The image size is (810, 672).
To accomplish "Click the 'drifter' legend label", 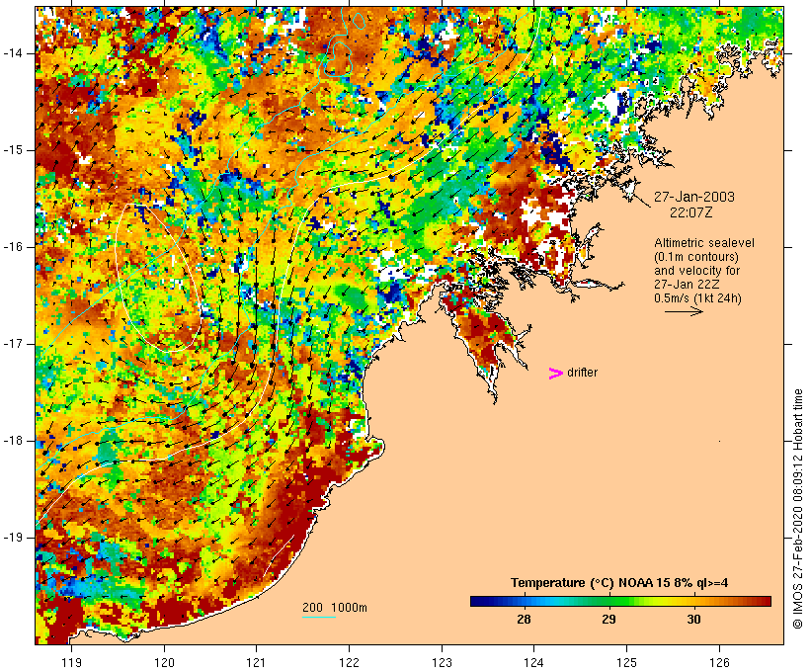I will (582, 373).
